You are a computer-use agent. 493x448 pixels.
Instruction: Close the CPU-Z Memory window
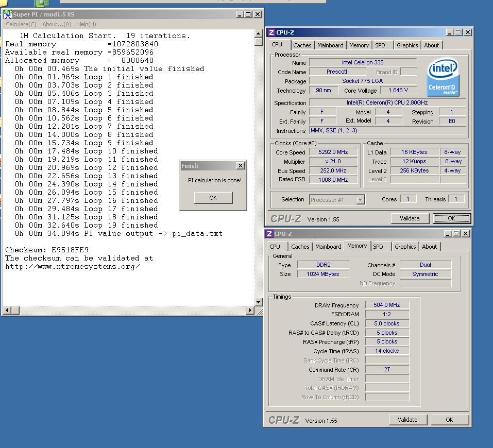[x=466, y=234]
